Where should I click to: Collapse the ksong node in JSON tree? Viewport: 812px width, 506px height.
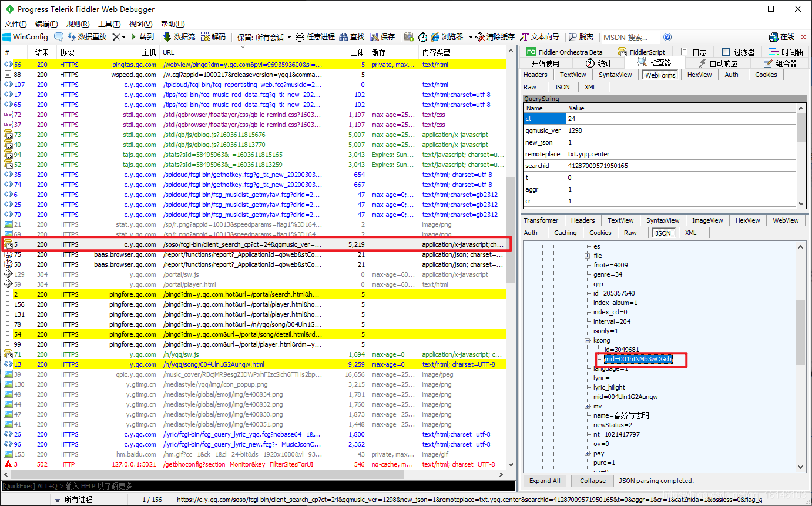588,340
